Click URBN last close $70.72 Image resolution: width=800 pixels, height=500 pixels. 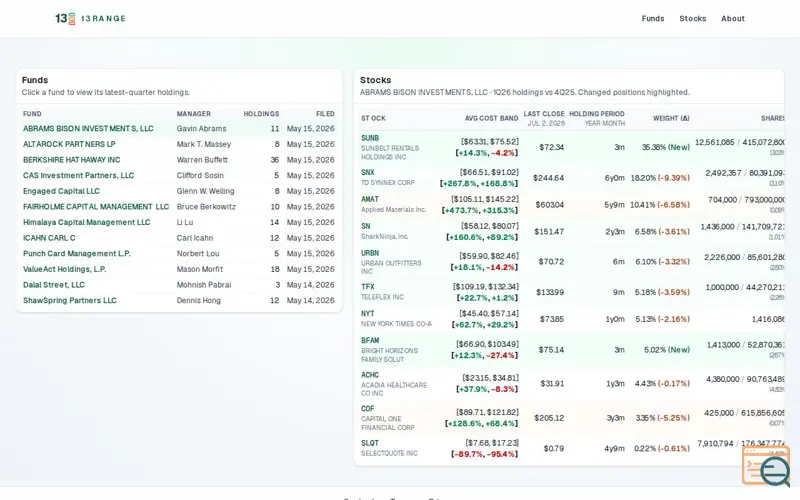click(x=551, y=261)
